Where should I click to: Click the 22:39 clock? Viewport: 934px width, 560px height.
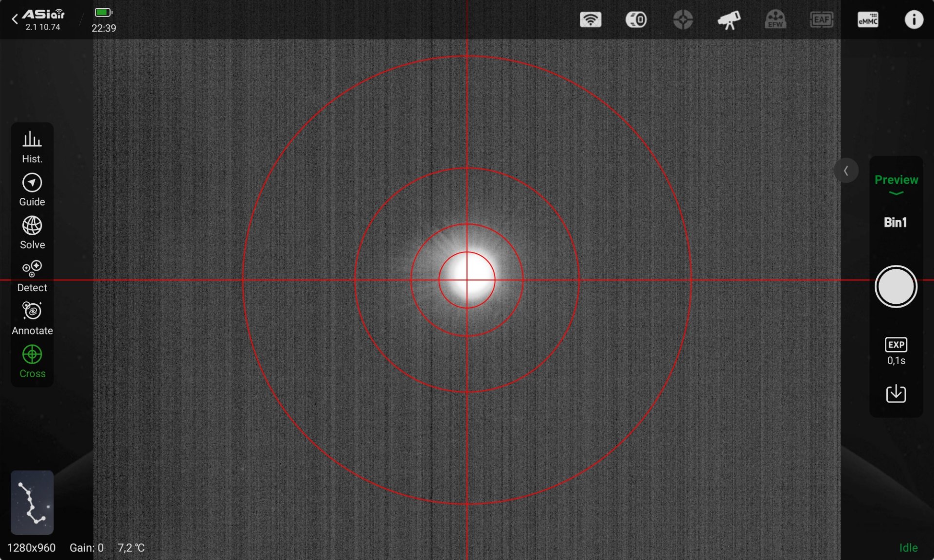pos(104,28)
